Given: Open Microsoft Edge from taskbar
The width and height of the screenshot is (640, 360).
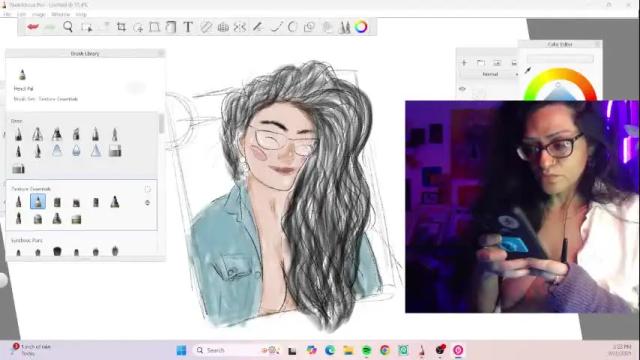Looking at the screenshot, I should [330, 350].
